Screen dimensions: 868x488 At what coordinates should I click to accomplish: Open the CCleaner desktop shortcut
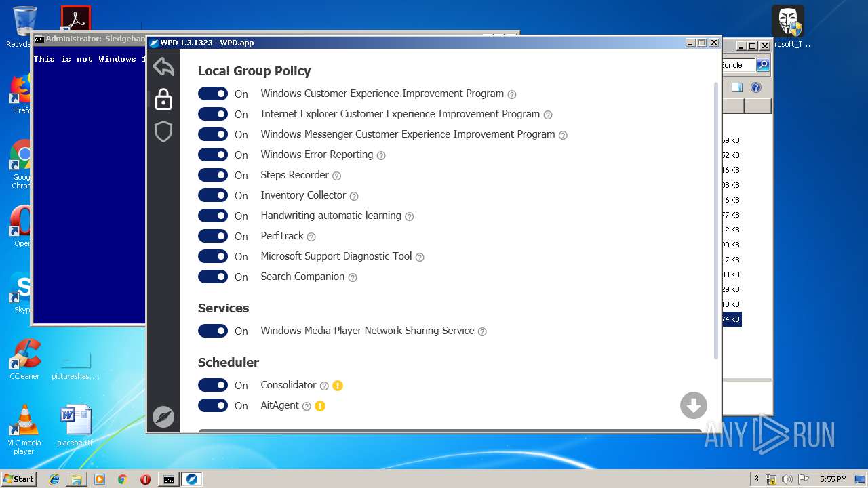point(24,359)
